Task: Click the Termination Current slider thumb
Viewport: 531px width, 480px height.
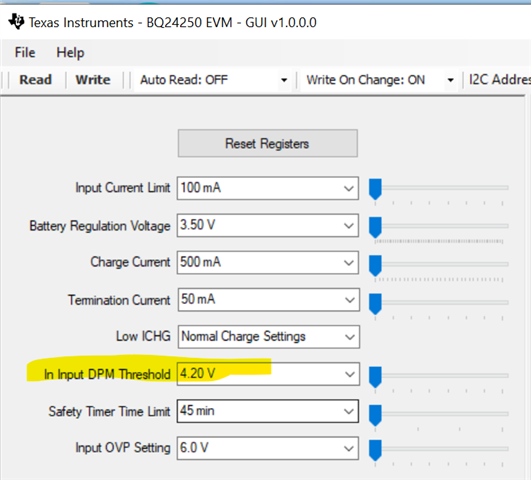Action: click(375, 304)
